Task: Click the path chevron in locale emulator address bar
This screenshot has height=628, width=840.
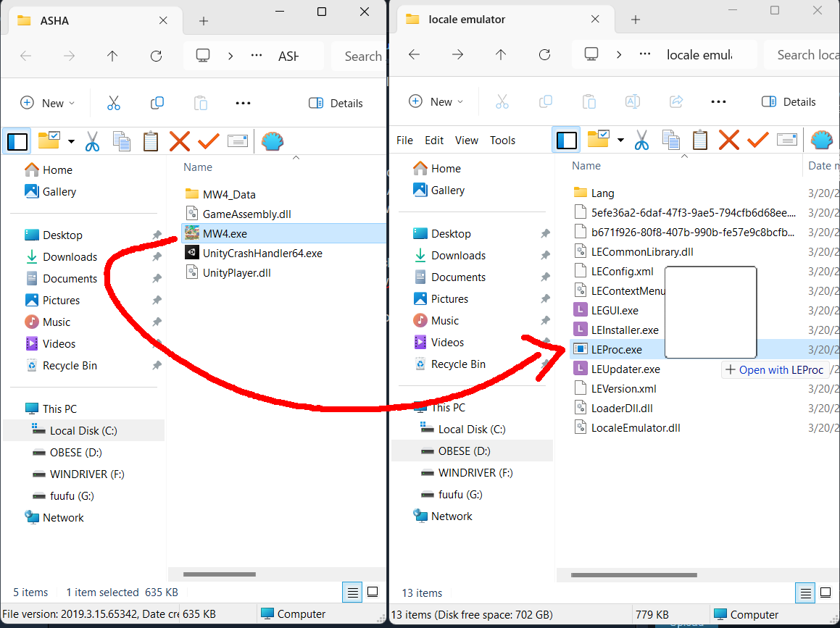Action: point(619,54)
